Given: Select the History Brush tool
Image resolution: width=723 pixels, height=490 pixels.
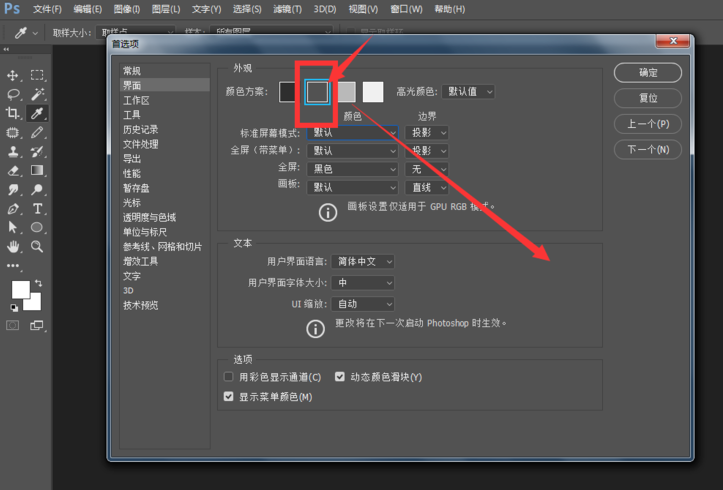Looking at the screenshot, I should tap(37, 152).
